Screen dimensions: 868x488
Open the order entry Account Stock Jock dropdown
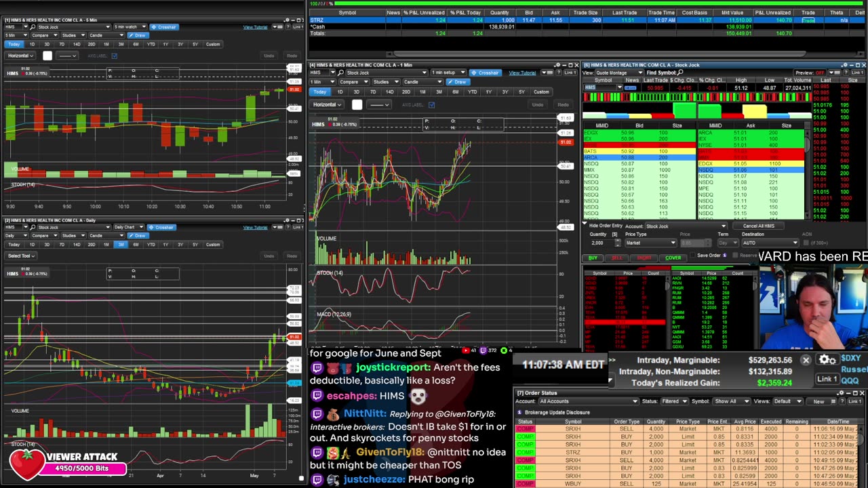click(685, 226)
